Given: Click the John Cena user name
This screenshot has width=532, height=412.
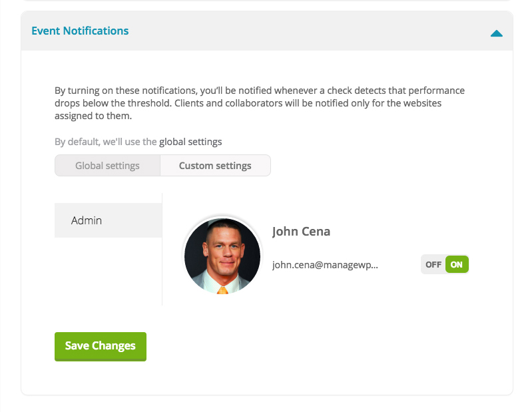Looking at the screenshot, I should tap(301, 232).
